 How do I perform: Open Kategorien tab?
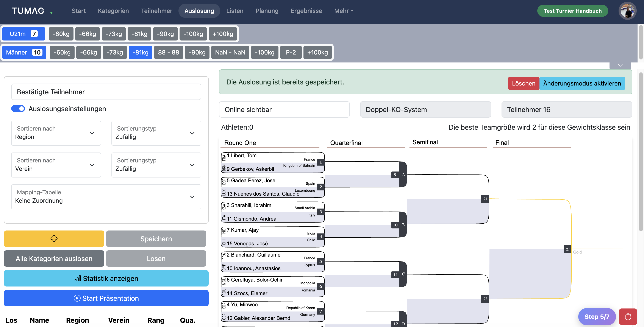click(x=113, y=11)
